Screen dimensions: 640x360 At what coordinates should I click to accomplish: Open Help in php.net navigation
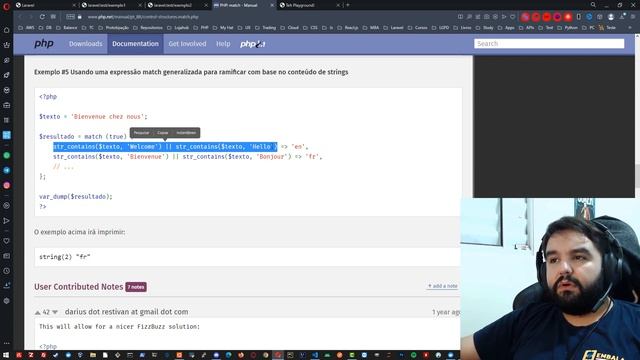(223, 44)
